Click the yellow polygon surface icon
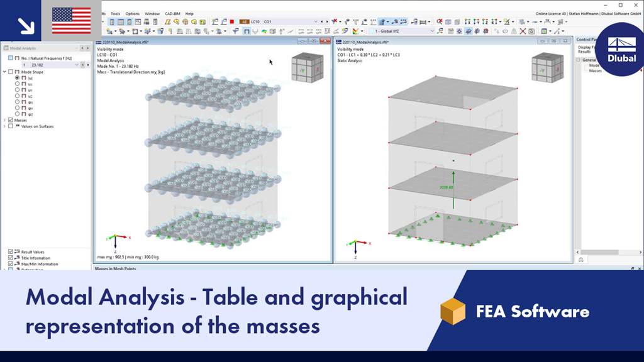 [167, 22]
